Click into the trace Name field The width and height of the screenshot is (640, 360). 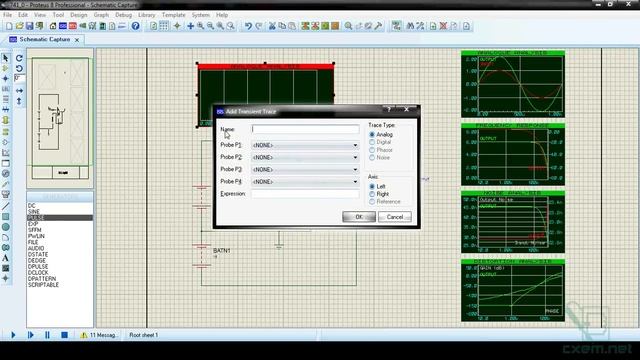click(305, 129)
